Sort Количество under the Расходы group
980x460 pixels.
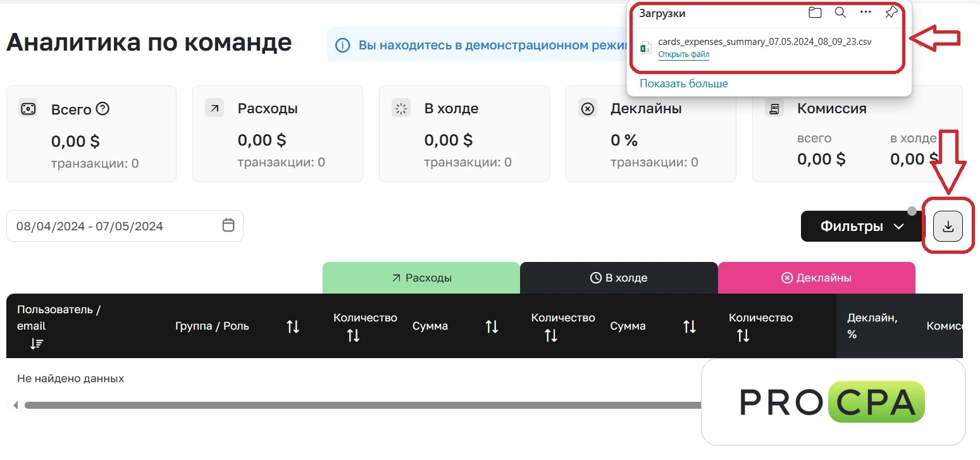tap(353, 335)
